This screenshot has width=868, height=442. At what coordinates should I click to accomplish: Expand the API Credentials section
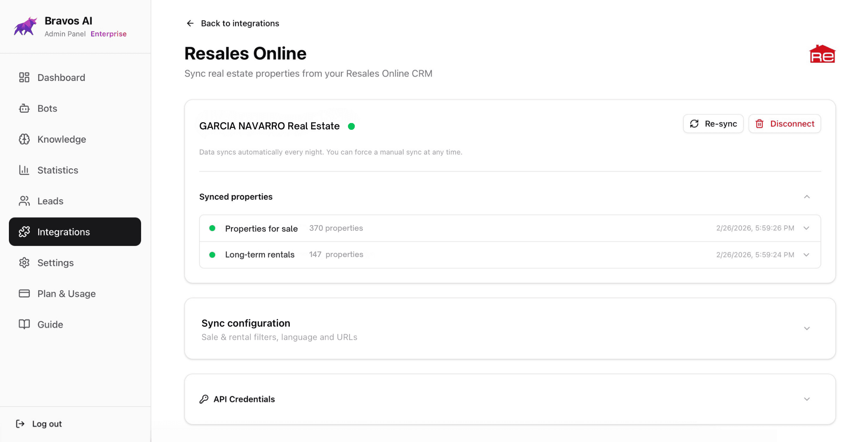pyautogui.click(x=807, y=399)
